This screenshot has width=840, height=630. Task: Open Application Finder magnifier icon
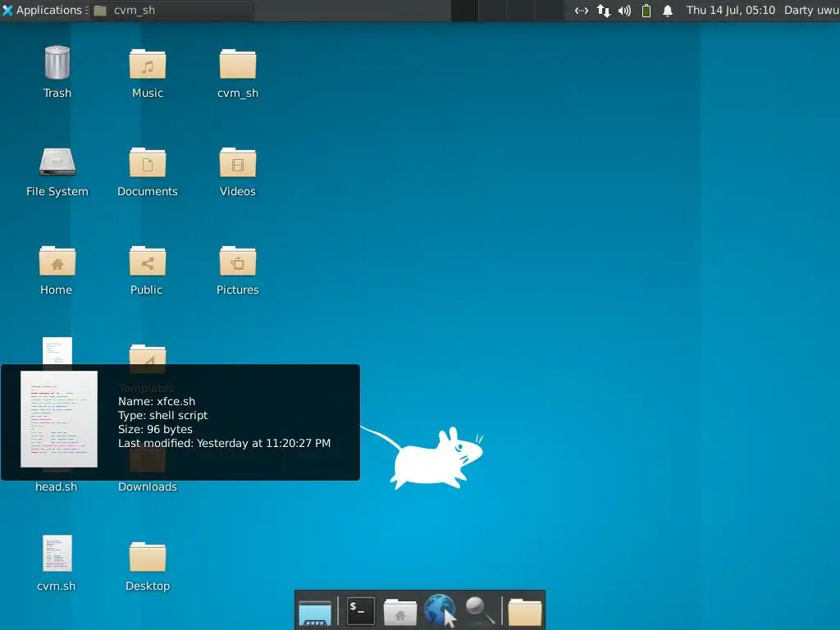click(479, 610)
